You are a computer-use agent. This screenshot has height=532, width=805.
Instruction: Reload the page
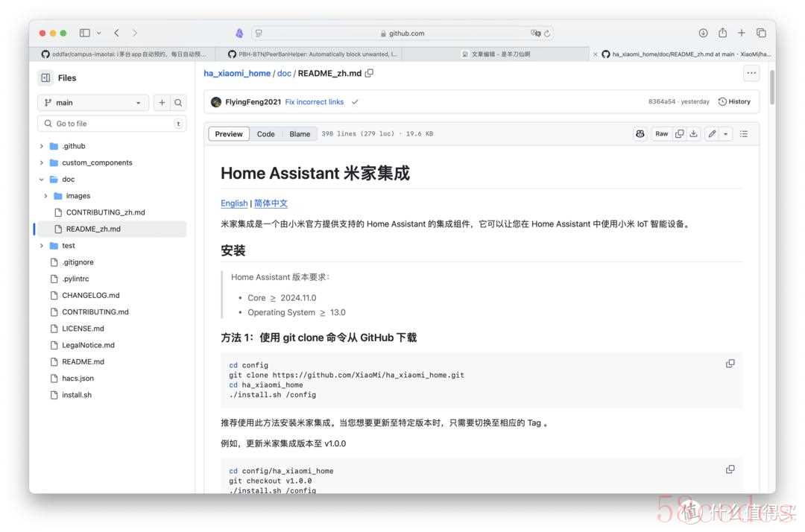pos(547,34)
